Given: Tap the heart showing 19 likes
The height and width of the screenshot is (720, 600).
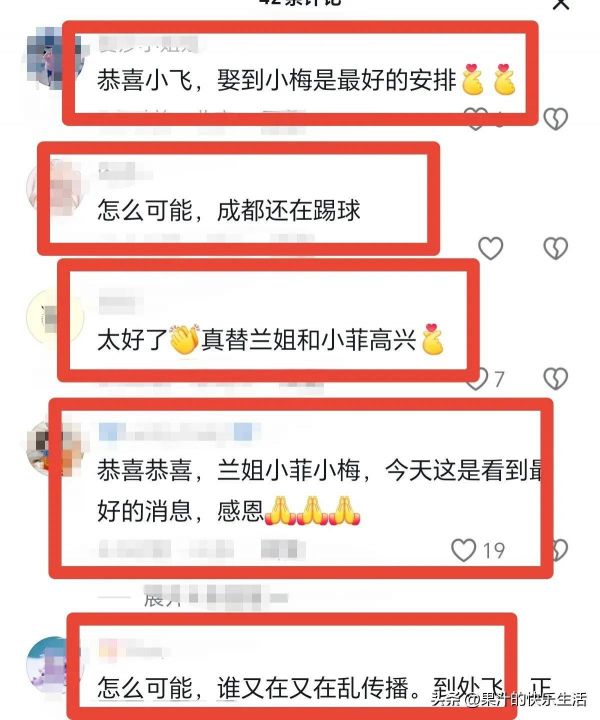Looking at the screenshot, I should pyautogui.click(x=463, y=550).
